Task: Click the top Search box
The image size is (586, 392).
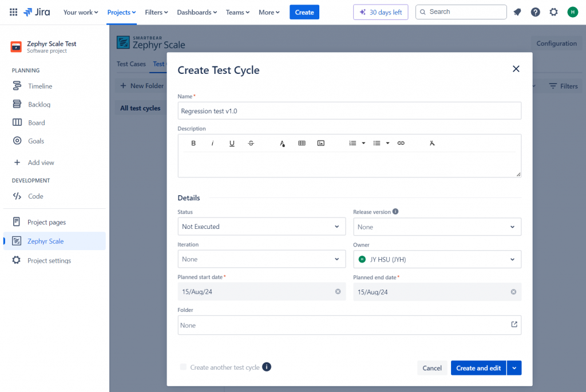Action: pyautogui.click(x=461, y=12)
